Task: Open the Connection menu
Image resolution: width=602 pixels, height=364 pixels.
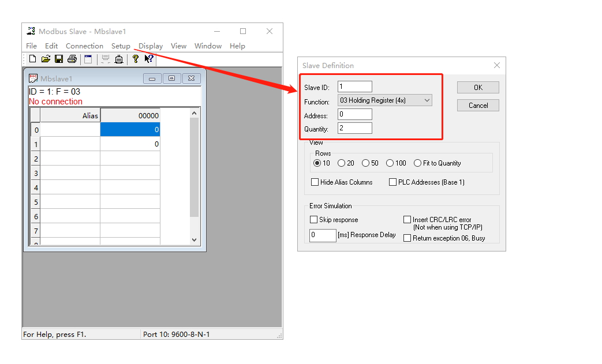Action: point(84,46)
